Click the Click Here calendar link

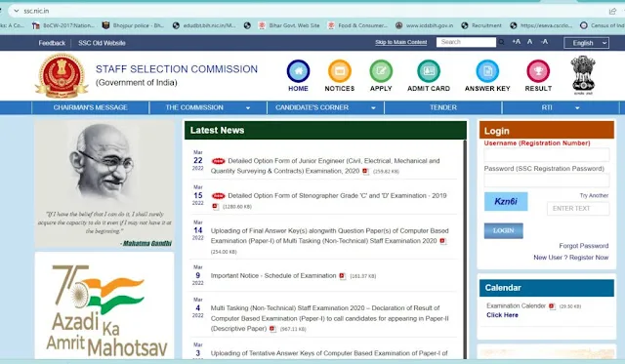(x=502, y=315)
